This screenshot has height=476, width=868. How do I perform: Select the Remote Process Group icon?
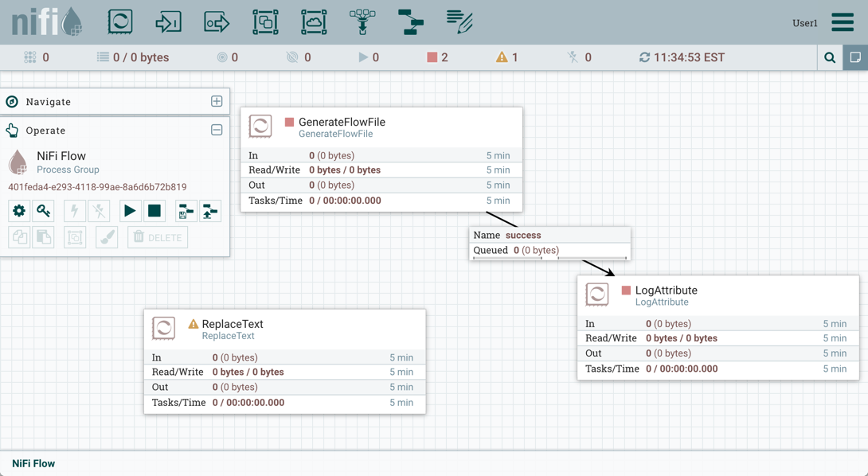[314, 21]
